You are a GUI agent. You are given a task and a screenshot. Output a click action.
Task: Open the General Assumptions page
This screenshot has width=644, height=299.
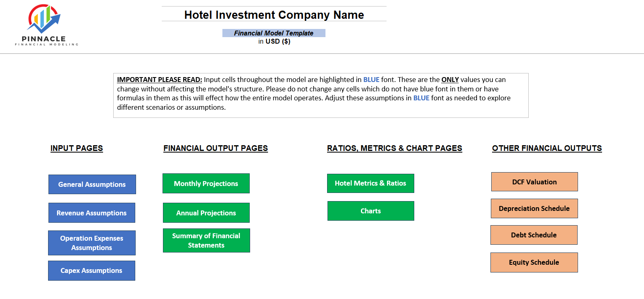[92, 184]
